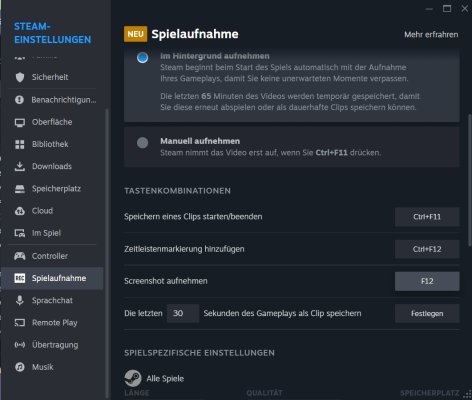Open the Sicherheit settings page
Viewport: 472px width, 400px height.
[52, 77]
